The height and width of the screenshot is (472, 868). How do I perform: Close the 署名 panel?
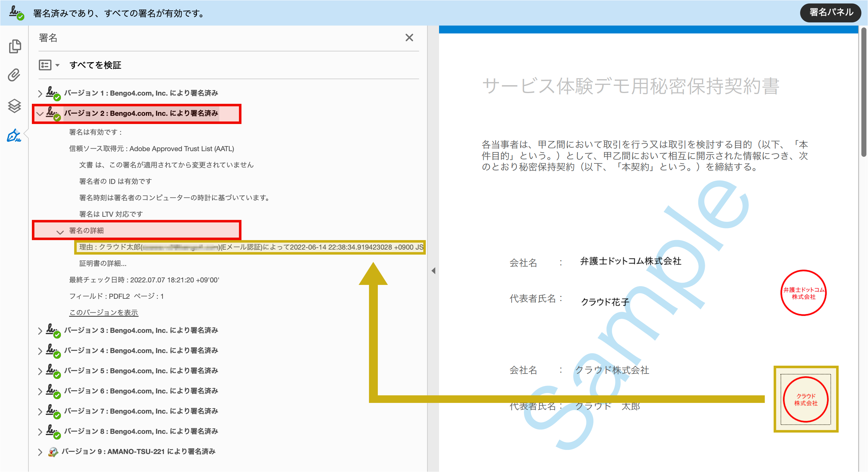point(409,38)
